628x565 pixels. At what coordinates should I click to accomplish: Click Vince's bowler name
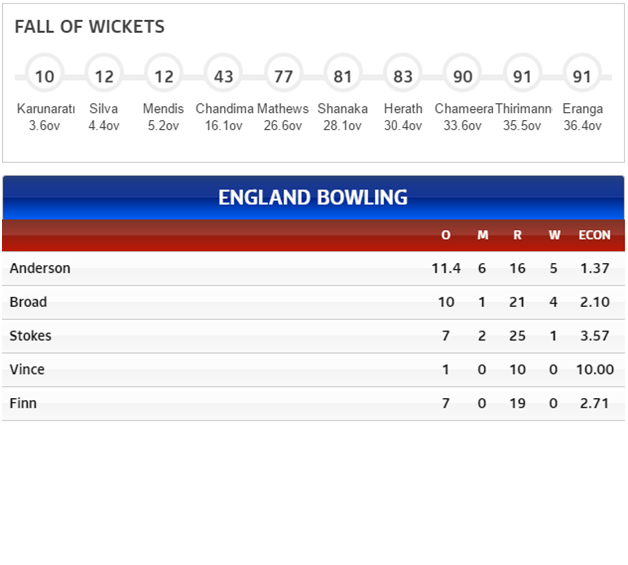(27, 369)
